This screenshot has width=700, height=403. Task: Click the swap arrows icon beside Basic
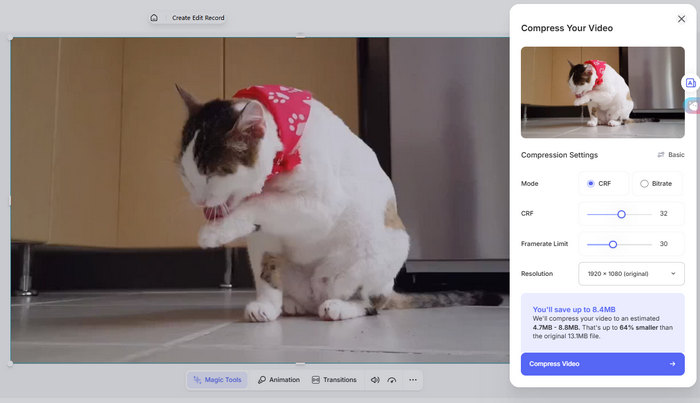pyautogui.click(x=661, y=155)
